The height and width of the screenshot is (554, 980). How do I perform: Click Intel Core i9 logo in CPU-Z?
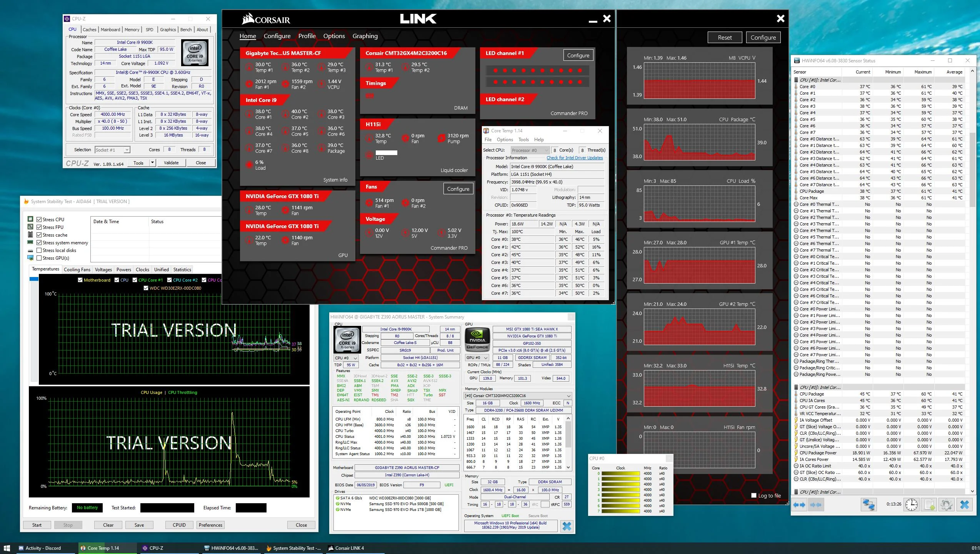195,52
